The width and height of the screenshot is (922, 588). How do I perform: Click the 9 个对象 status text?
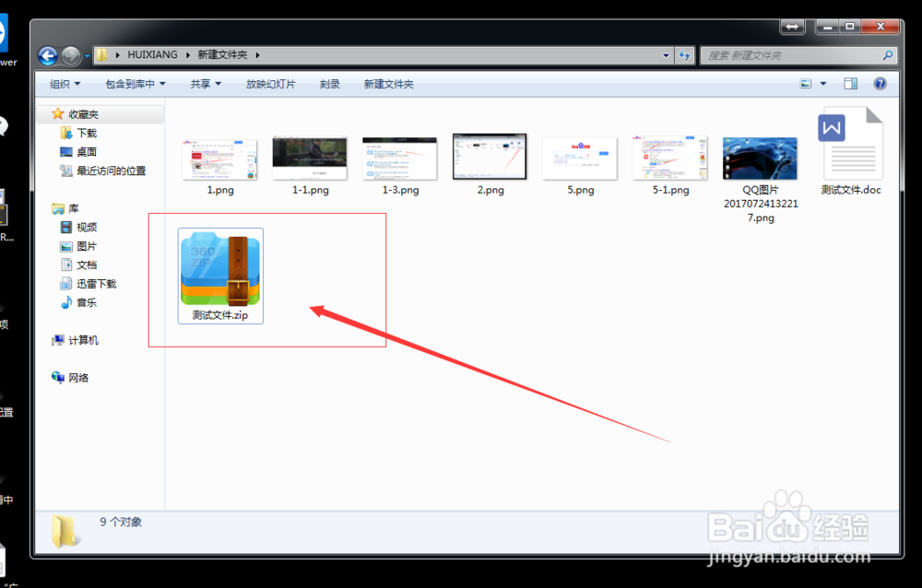[x=121, y=522]
